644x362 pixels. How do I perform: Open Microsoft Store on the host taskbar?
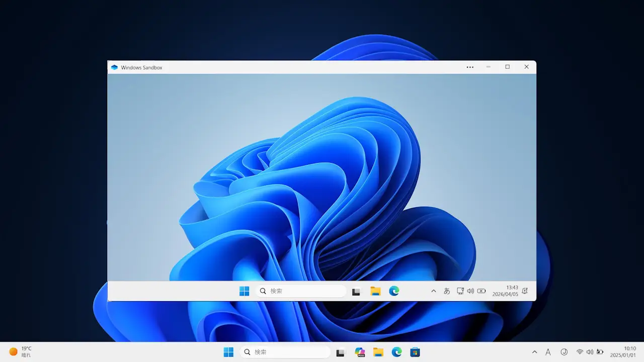[415, 352]
